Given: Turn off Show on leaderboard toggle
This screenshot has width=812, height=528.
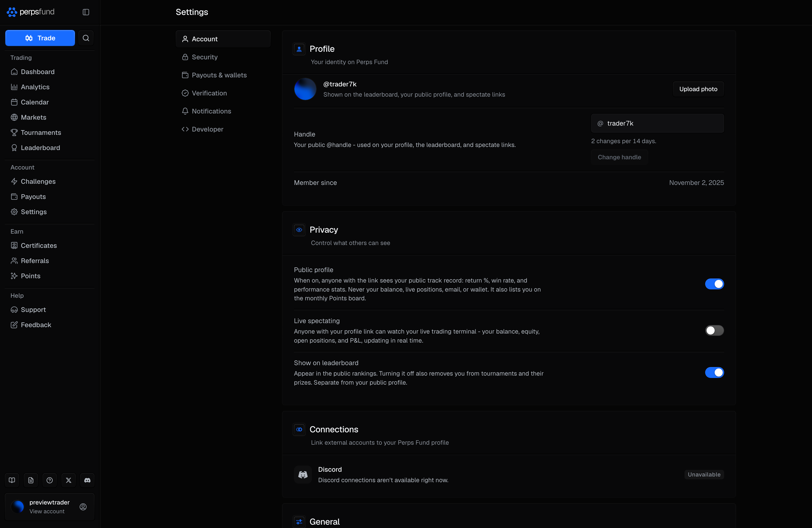Looking at the screenshot, I should [x=714, y=372].
